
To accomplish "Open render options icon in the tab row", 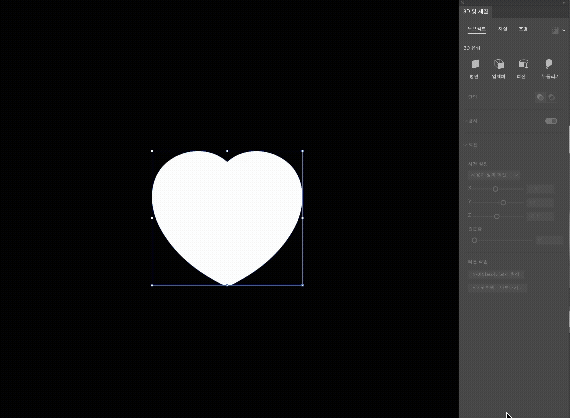I will [x=555, y=31].
